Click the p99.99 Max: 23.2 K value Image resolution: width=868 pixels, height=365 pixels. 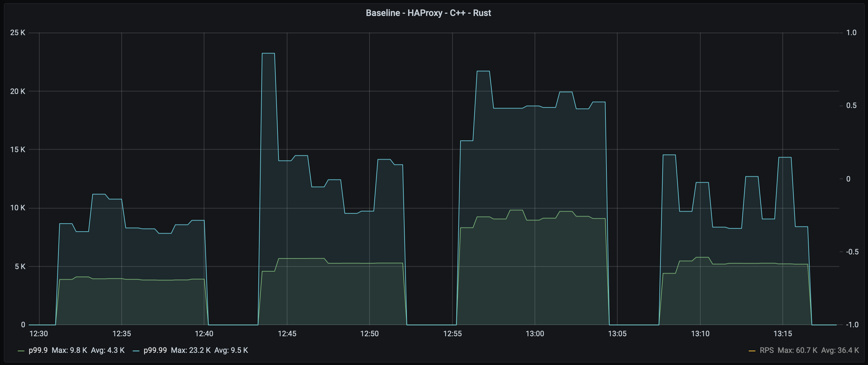tap(191, 350)
